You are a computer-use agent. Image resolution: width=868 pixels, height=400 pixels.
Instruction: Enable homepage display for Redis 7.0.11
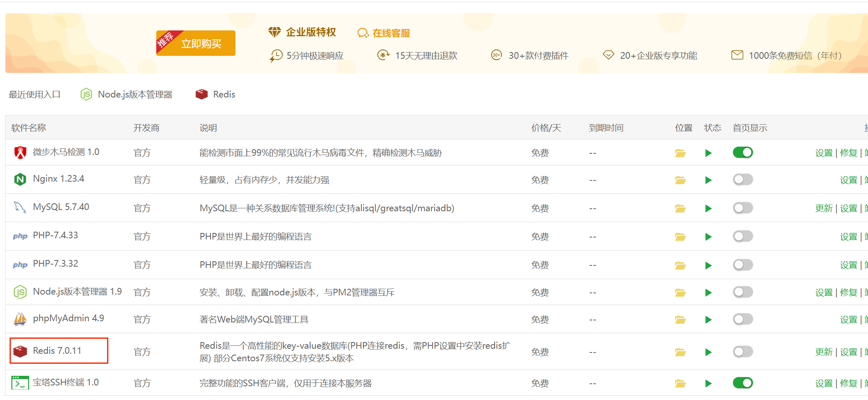pos(743,352)
